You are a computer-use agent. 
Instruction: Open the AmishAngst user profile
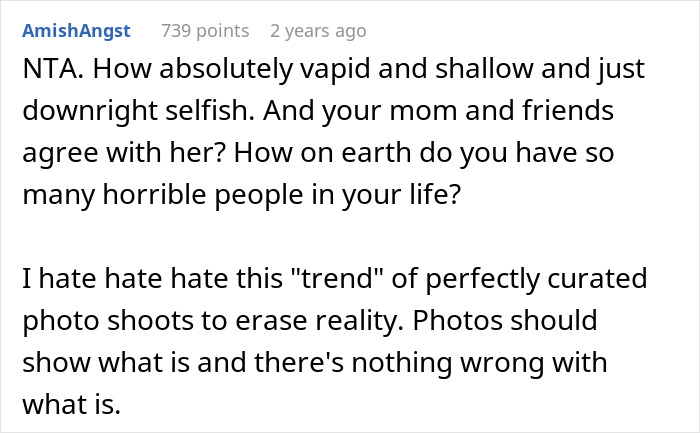click(x=76, y=31)
